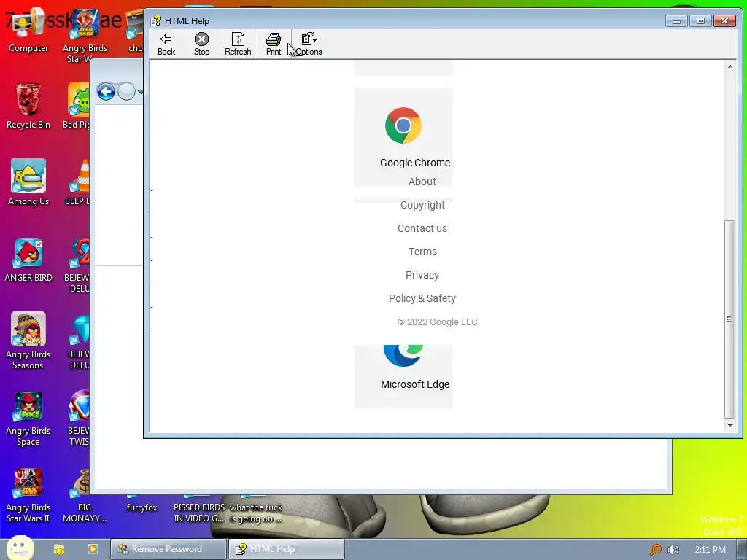Open the Policy & Safety link
This screenshot has height=560, width=747.
click(x=422, y=298)
